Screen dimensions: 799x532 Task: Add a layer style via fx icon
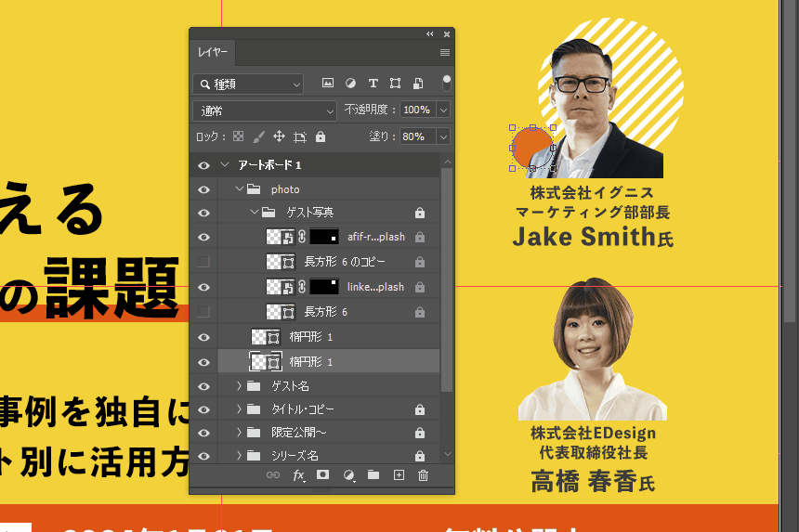click(x=298, y=475)
